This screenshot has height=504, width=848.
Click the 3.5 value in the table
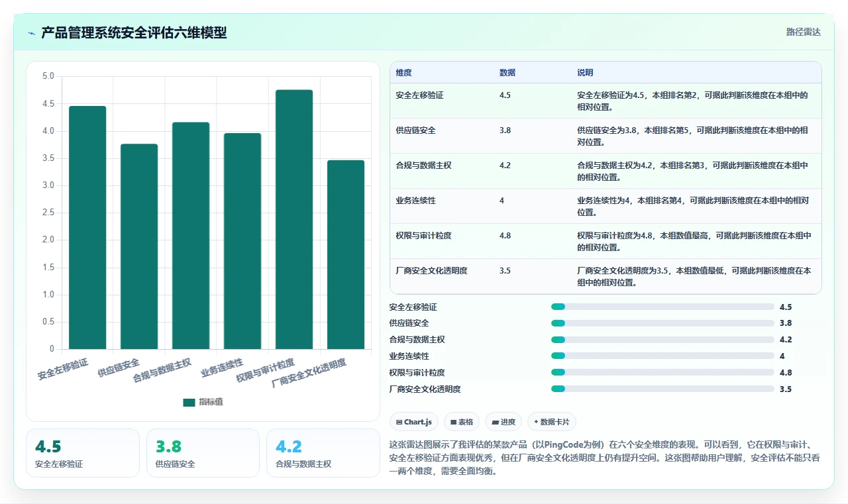point(505,271)
